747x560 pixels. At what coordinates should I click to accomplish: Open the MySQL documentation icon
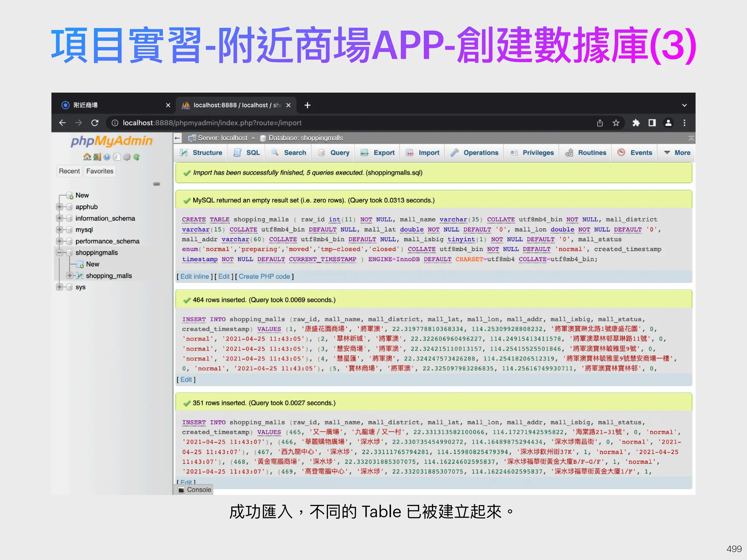tap(116, 157)
